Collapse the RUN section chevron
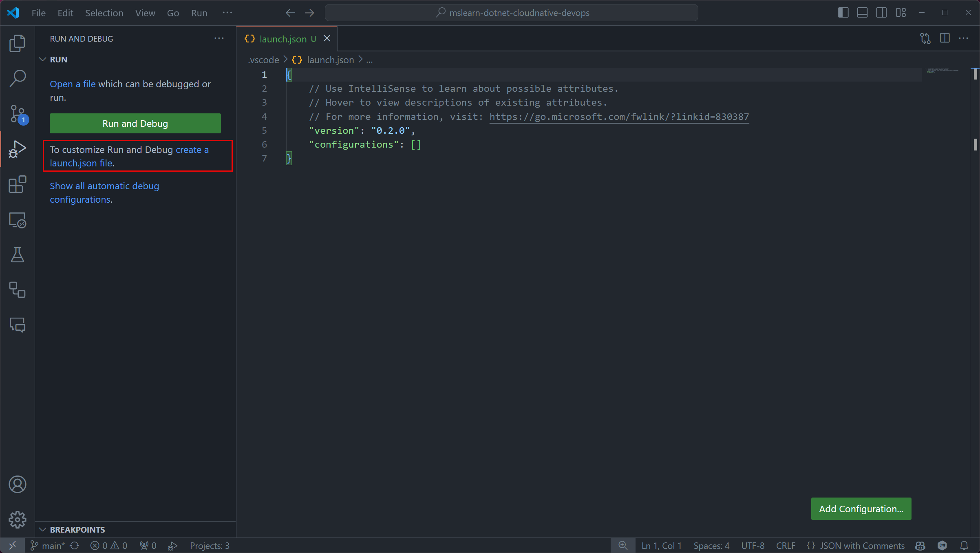 pos(43,60)
